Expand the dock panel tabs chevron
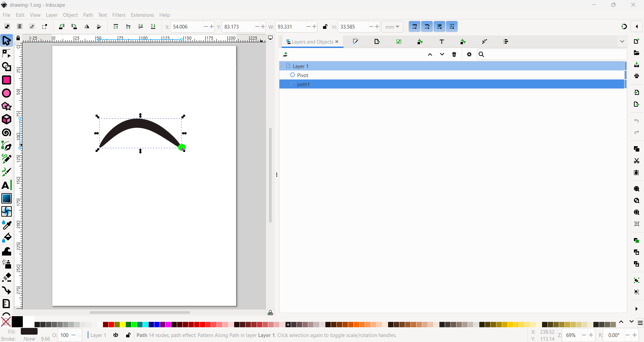The height and width of the screenshot is (342, 644). pyautogui.click(x=622, y=42)
